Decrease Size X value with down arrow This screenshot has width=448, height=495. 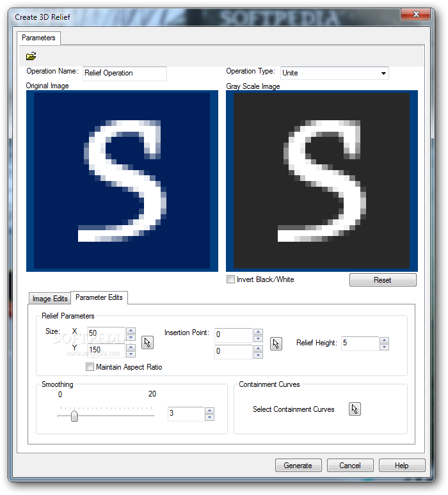131,338
